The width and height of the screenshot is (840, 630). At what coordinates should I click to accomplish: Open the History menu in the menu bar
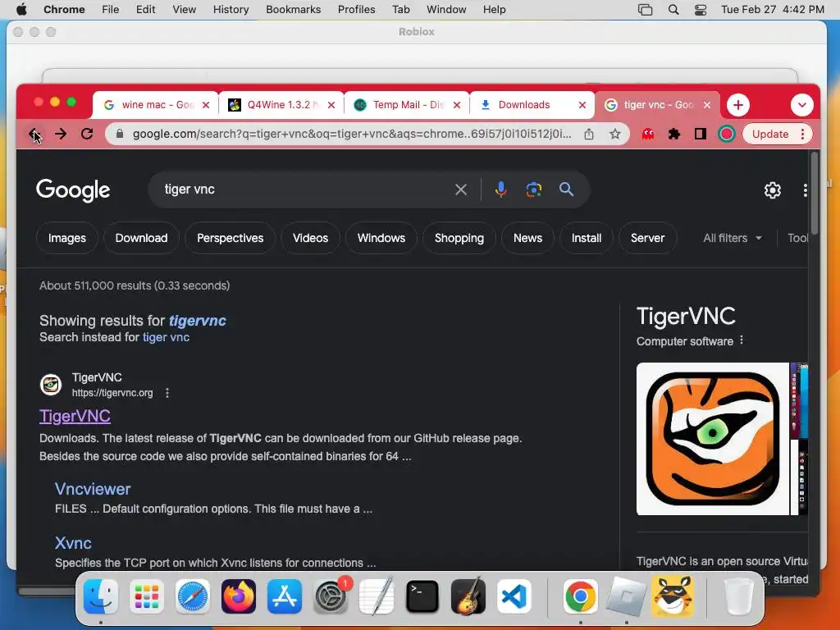pos(231,10)
